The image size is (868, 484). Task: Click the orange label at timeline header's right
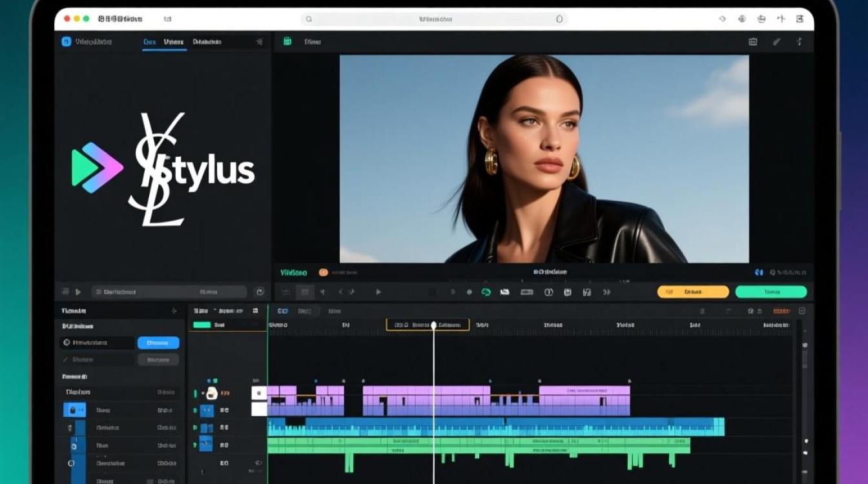pos(781,311)
